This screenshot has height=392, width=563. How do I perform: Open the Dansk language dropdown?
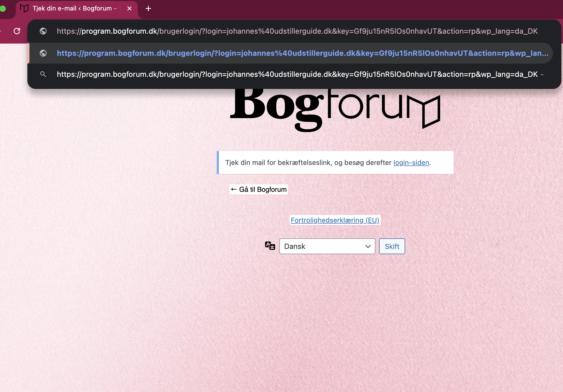327,246
